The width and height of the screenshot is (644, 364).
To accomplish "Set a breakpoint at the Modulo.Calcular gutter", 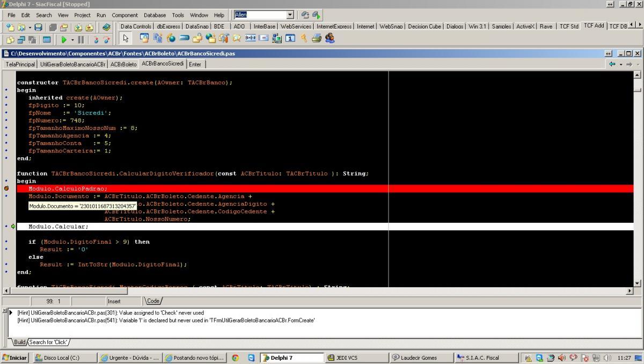I will (x=6, y=227).
